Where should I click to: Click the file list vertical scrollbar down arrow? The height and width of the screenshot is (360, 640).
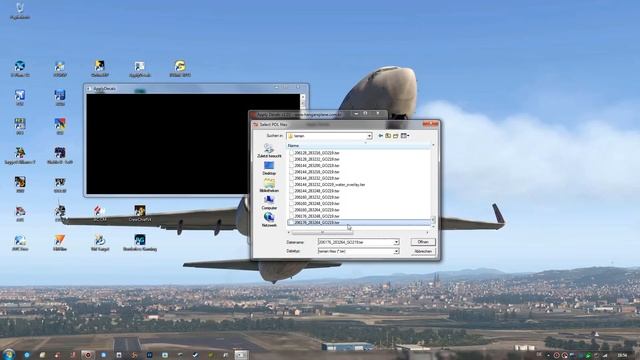coord(433,226)
